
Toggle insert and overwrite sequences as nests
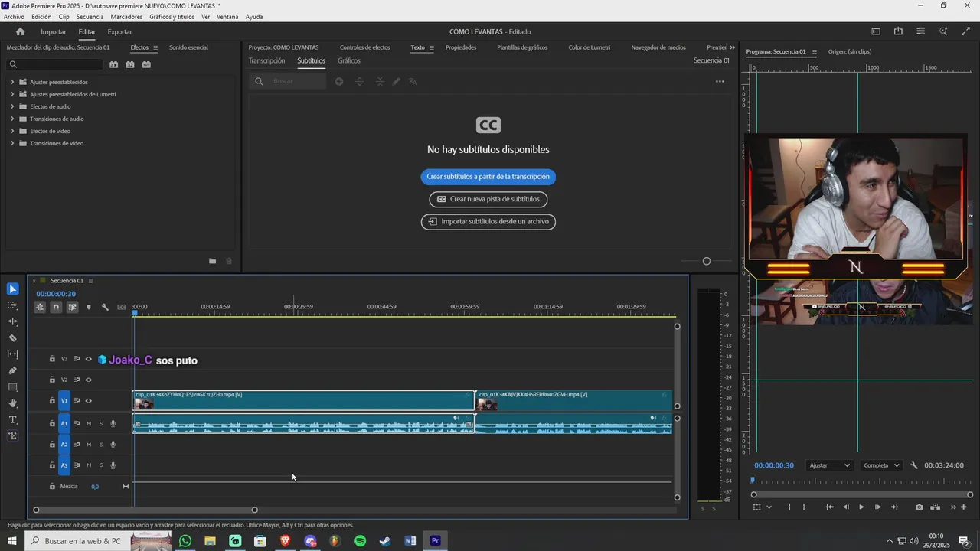(40, 307)
